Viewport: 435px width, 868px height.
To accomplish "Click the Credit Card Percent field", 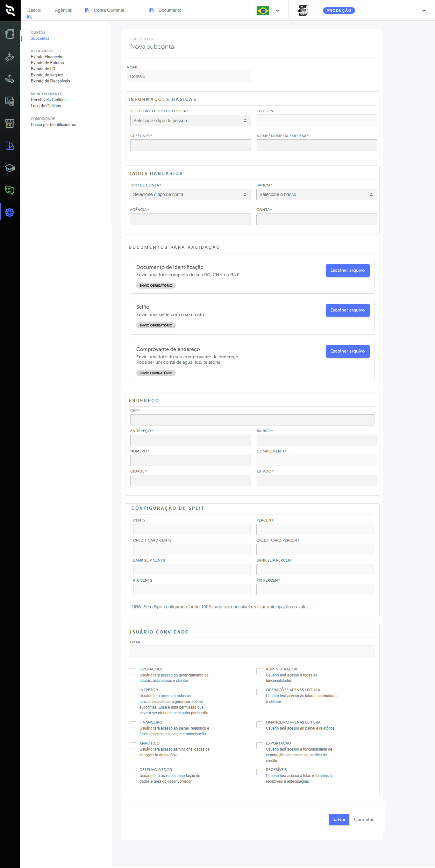I will pyautogui.click(x=315, y=549).
